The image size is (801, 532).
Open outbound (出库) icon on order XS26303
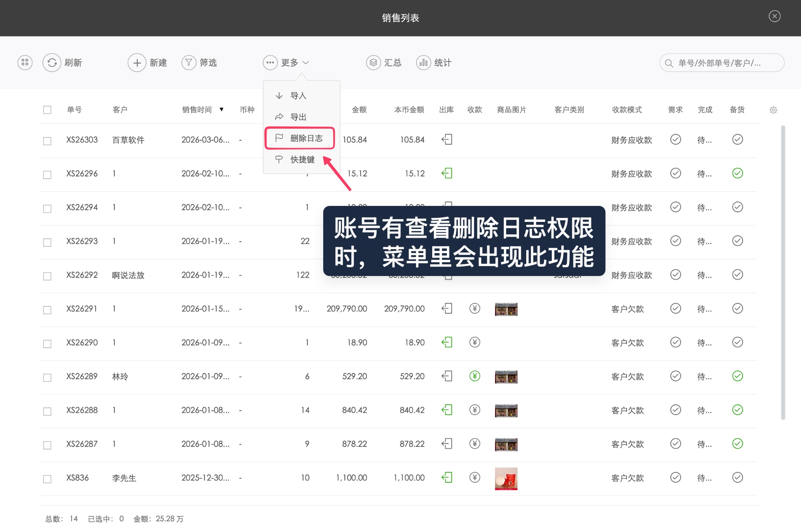pos(447,139)
